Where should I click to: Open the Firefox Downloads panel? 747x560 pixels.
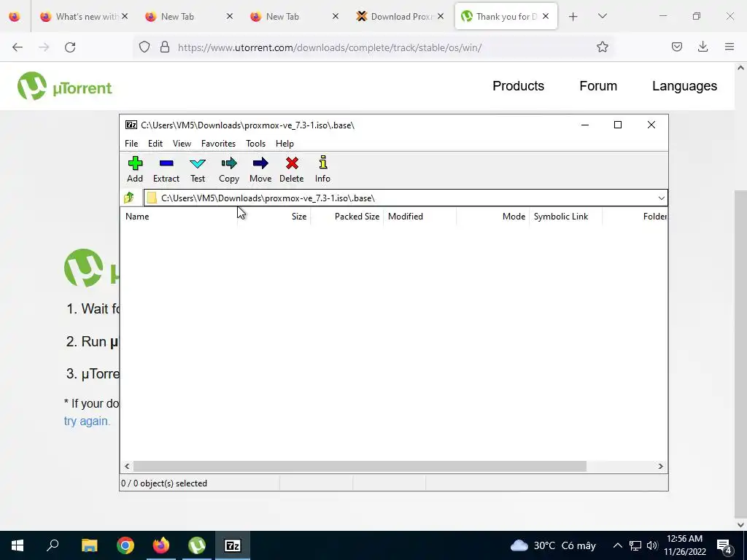pyautogui.click(x=703, y=47)
